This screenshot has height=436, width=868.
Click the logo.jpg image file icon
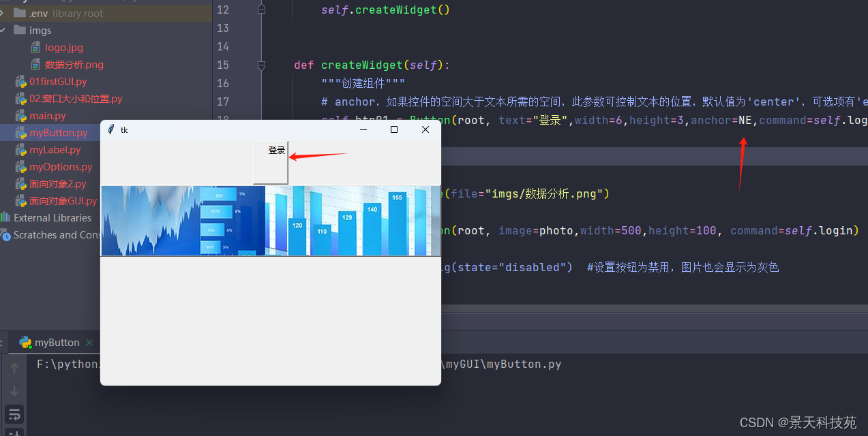click(36, 48)
